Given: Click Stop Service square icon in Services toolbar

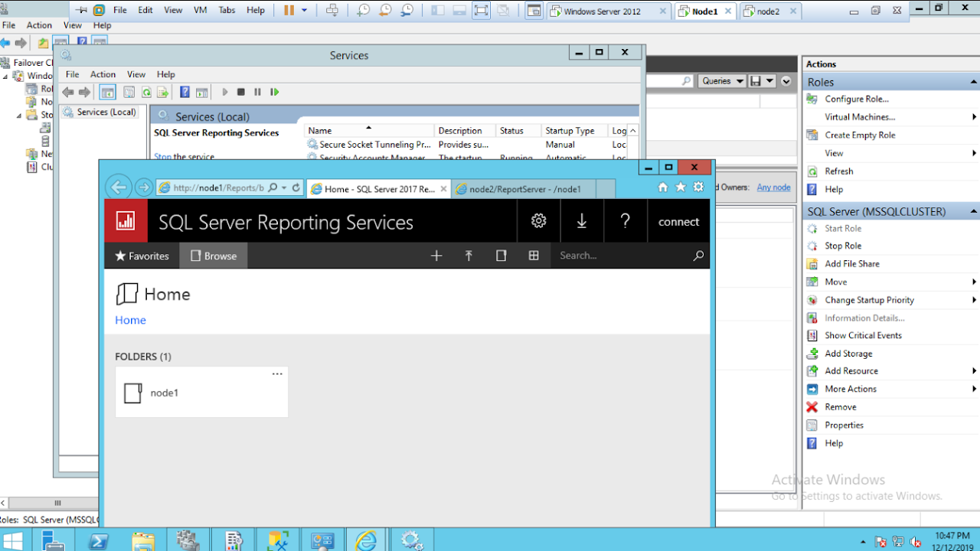Looking at the screenshot, I should point(240,92).
